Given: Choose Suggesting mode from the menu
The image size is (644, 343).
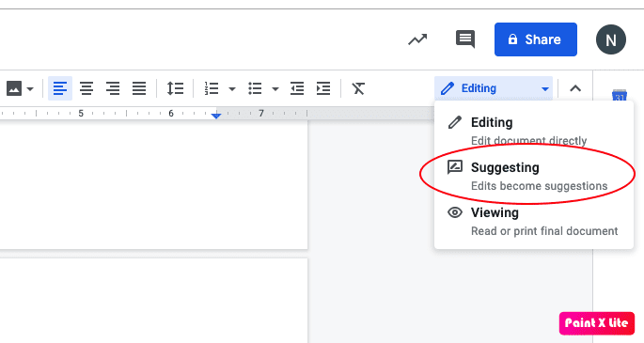Looking at the screenshot, I should pyautogui.click(x=534, y=176).
